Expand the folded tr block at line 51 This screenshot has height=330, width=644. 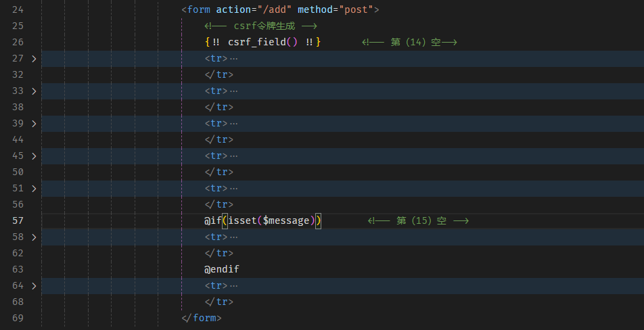coord(34,189)
